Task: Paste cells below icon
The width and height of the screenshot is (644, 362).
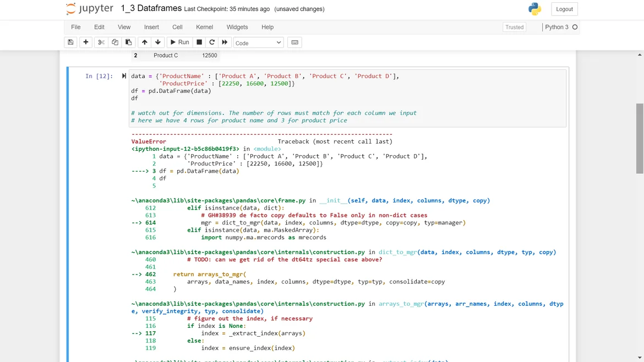Action: [x=129, y=42]
